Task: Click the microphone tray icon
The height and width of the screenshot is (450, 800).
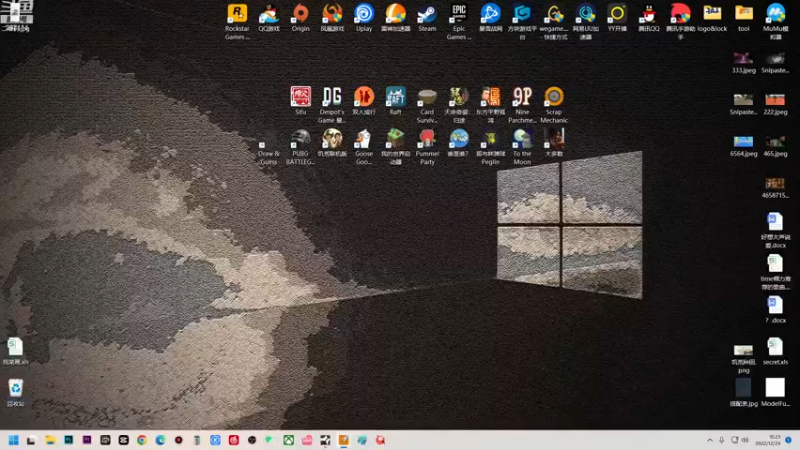Action: click(722, 440)
